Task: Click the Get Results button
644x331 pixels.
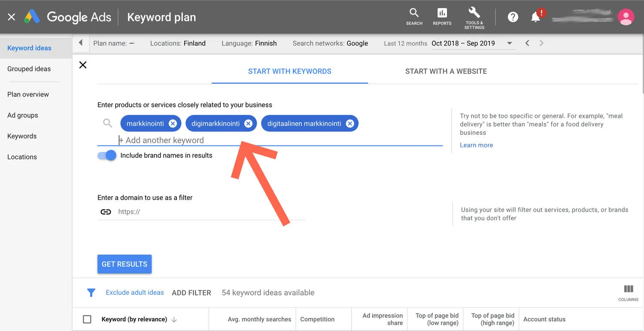Action: click(x=125, y=264)
